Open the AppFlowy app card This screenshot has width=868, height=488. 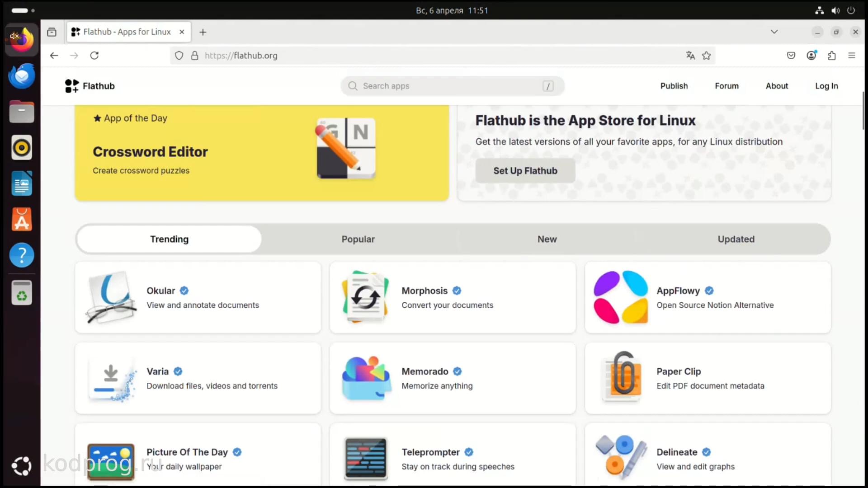[708, 297]
